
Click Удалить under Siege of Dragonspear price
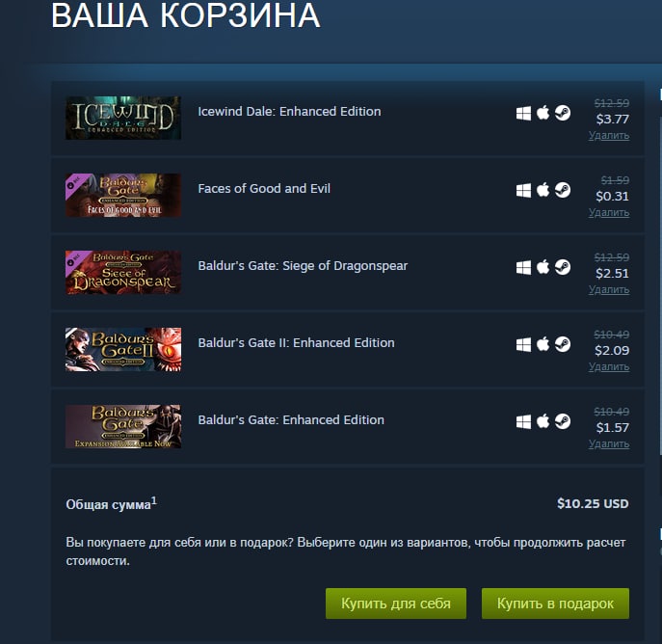pyautogui.click(x=609, y=289)
